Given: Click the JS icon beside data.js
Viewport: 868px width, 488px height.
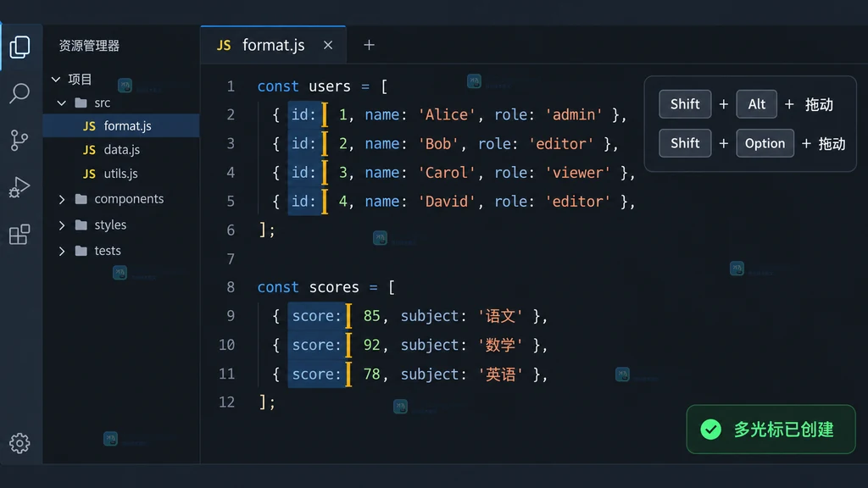Looking at the screenshot, I should [89, 150].
